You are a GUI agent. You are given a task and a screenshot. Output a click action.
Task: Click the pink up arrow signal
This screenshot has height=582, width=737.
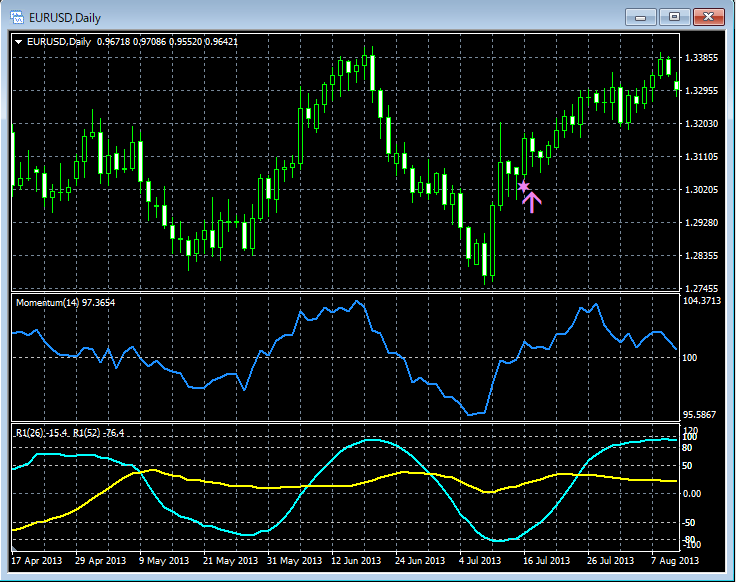tap(532, 202)
